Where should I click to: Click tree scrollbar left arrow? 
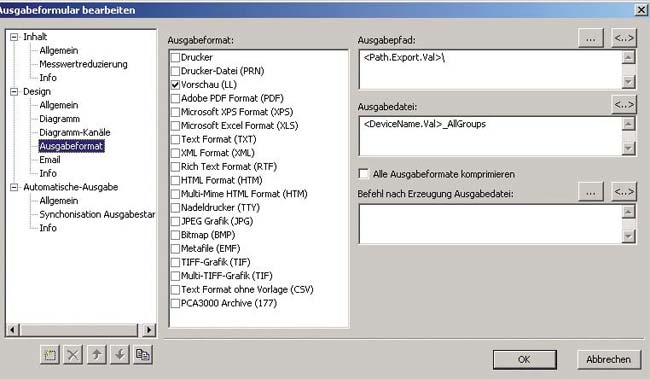click(x=12, y=330)
